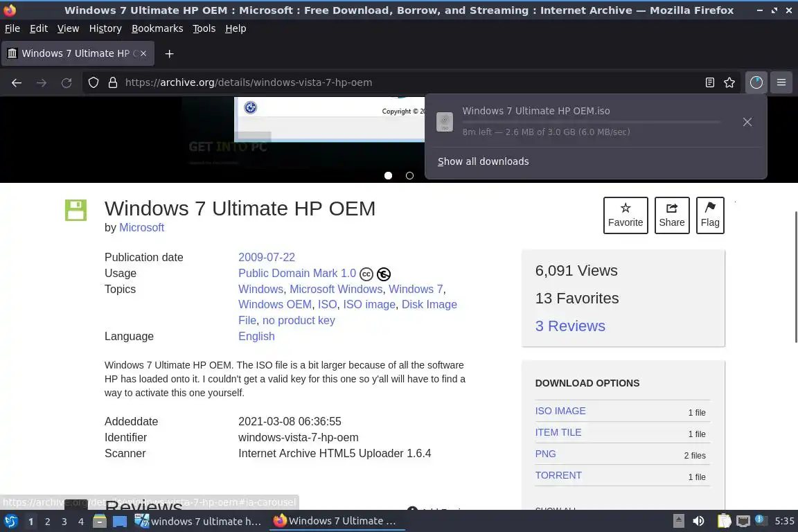Select the second carousel dot
This screenshot has width=798, height=532.
pyautogui.click(x=409, y=176)
